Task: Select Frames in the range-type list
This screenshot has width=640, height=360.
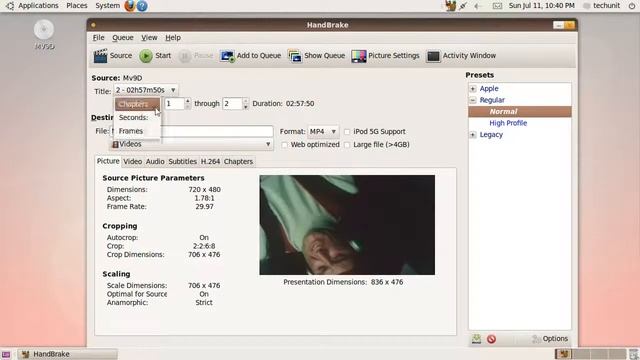Action: (x=137, y=131)
